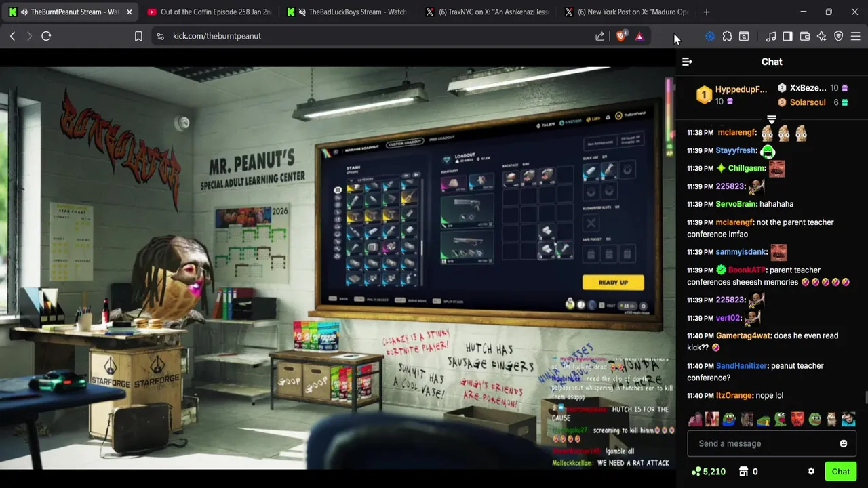Screen dimensions: 868x488
Task: Open the blue circular extension icon
Action: tap(710, 36)
